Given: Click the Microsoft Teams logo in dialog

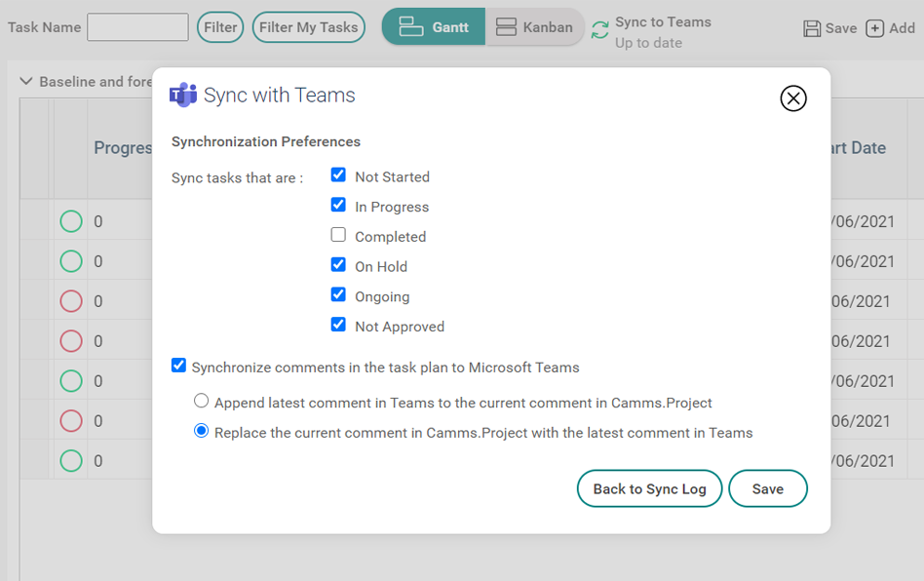Looking at the screenshot, I should click(x=183, y=95).
